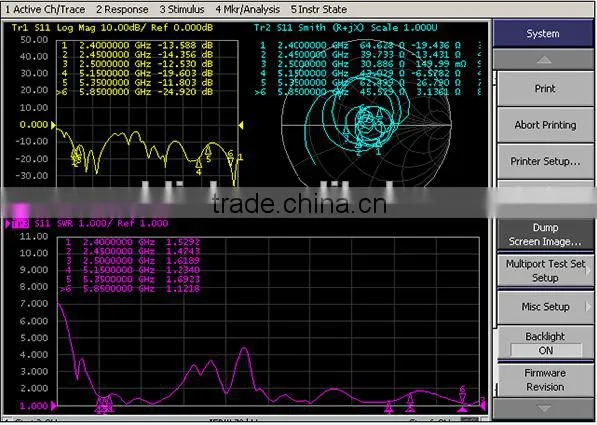
Task: Click the 11.00 top scale value of Tr3
Action: (x=35, y=236)
